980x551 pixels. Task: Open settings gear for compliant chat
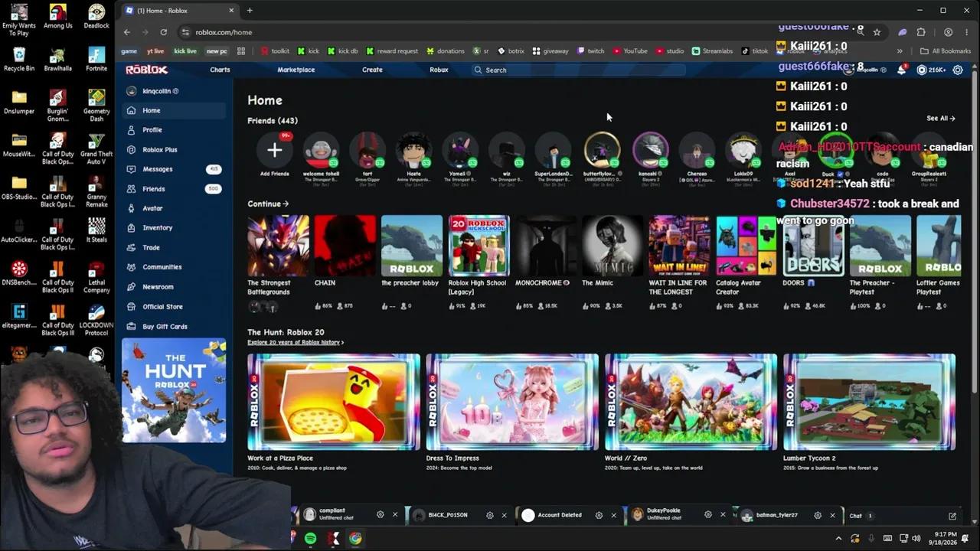[380, 515]
